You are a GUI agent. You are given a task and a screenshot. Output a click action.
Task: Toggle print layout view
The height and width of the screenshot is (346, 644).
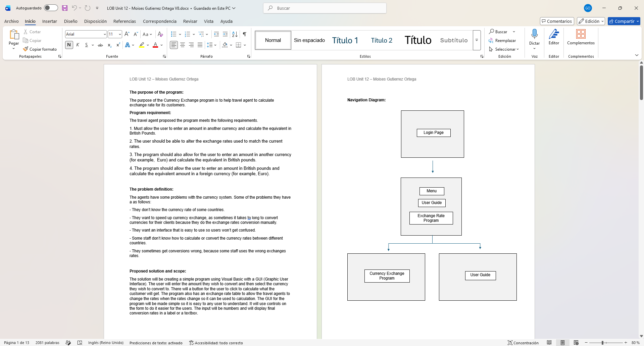[562, 343]
